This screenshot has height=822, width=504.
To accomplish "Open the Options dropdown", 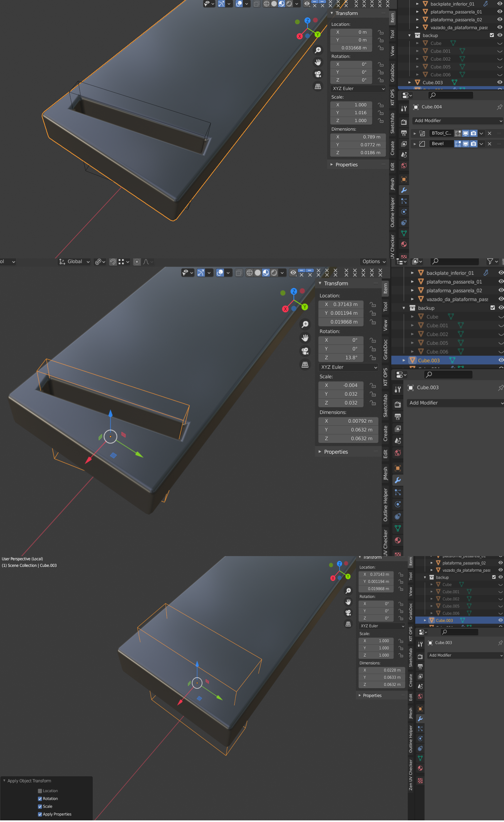I will pos(374,262).
